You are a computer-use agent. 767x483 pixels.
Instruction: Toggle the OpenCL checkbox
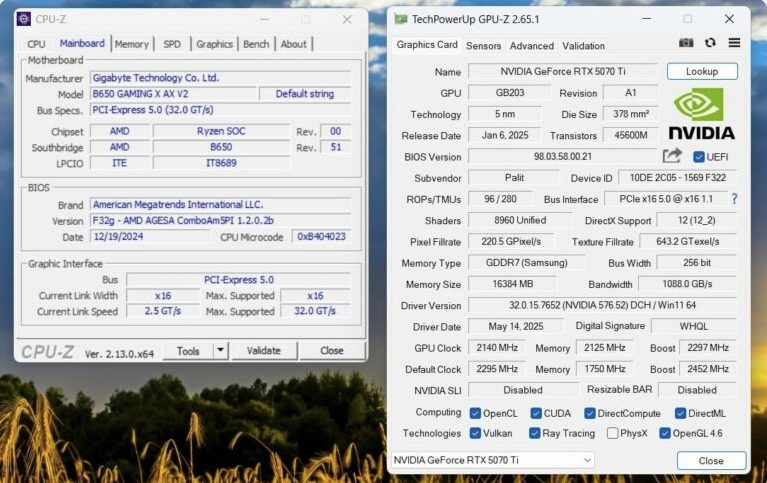tap(474, 414)
